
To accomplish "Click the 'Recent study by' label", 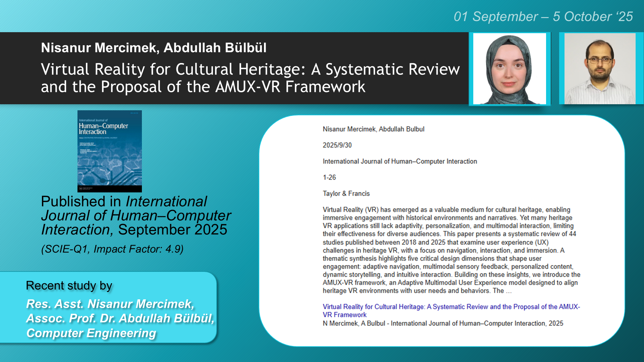I will click(69, 286).
